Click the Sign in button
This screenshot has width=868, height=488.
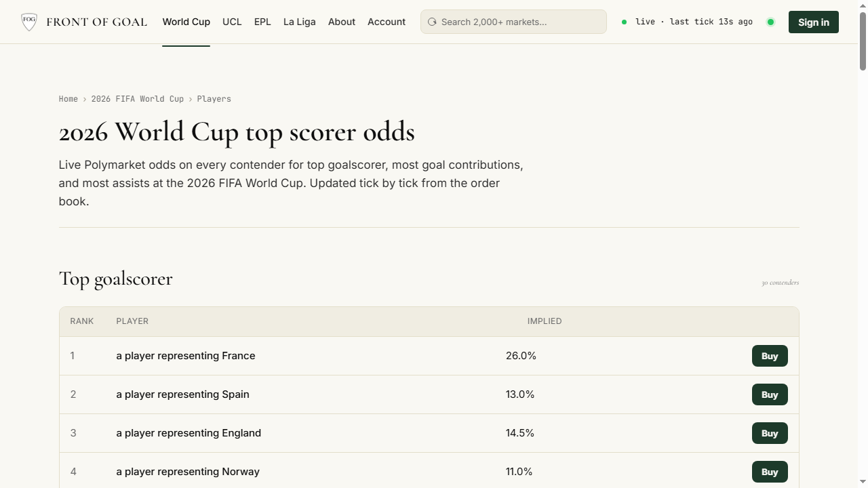[x=814, y=22]
